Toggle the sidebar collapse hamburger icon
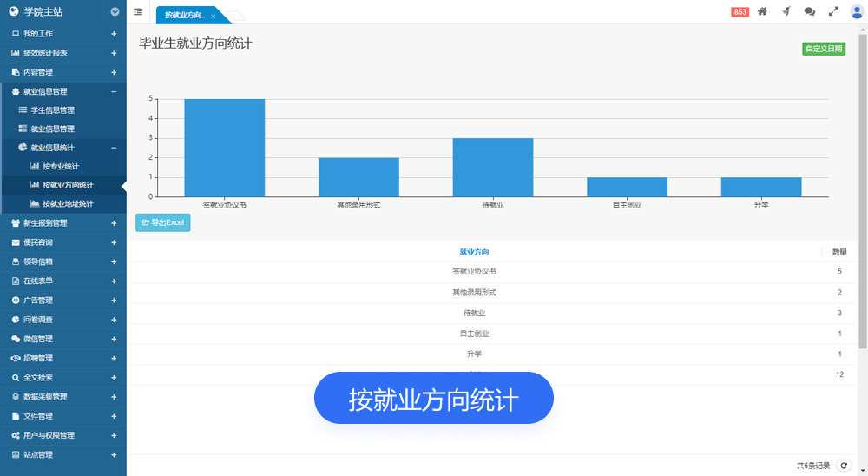This screenshot has width=868, height=476. tap(138, 12)
